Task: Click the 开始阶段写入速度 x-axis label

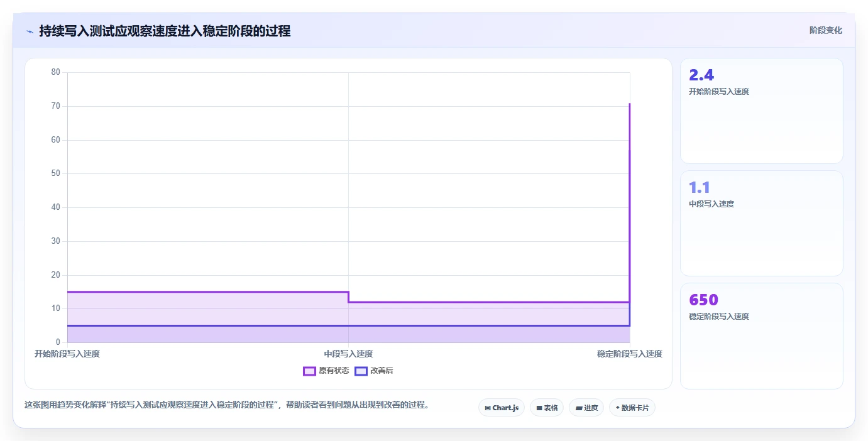Action: pyautogui.click(x=67, y=354)
